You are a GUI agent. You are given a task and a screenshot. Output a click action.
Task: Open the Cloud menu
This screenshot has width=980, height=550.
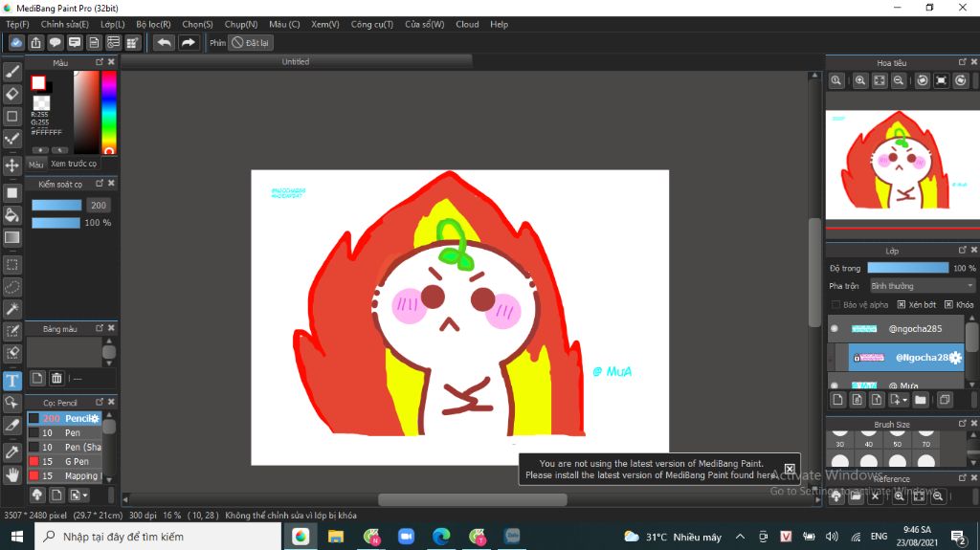[467, 24]
